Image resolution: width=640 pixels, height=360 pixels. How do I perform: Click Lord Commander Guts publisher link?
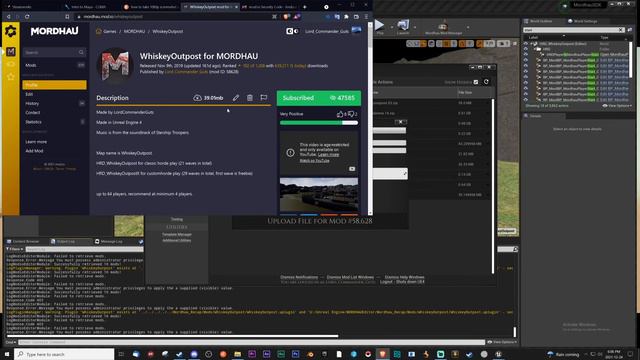coord(186,72)
